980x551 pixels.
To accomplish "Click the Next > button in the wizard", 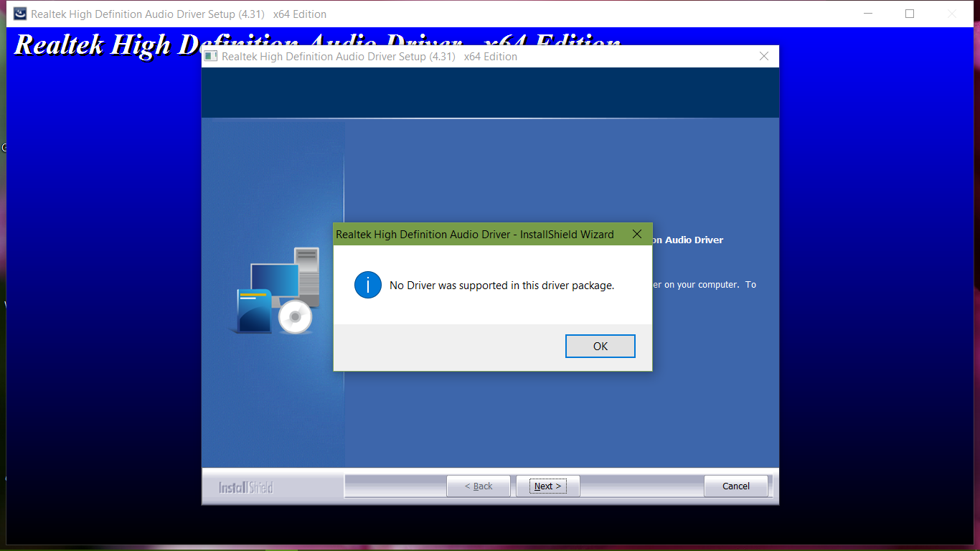I will point(548,486).
